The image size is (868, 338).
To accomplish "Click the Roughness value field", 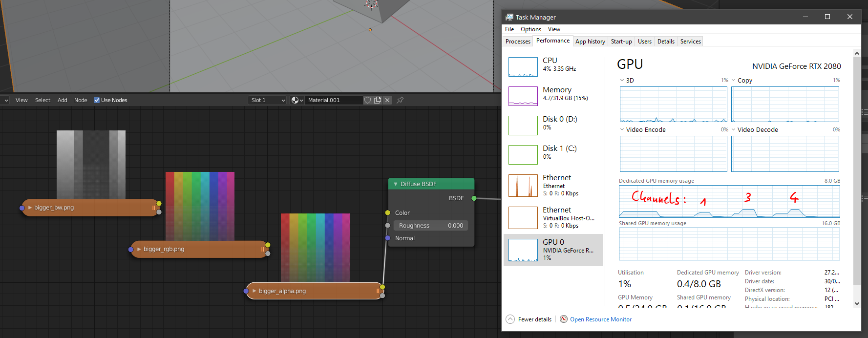I will pos(430,226).
